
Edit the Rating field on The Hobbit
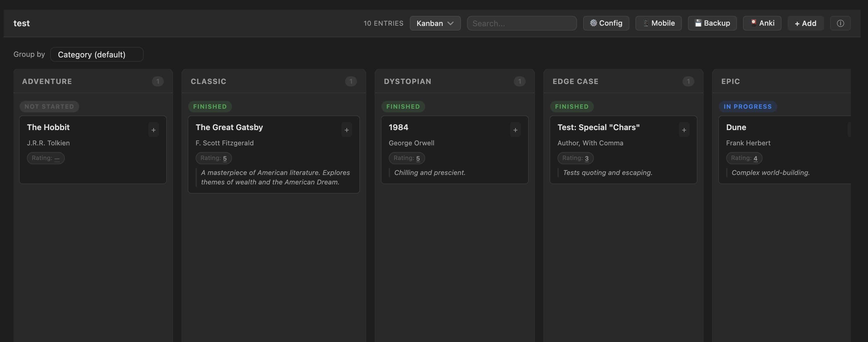pos(46,158)
